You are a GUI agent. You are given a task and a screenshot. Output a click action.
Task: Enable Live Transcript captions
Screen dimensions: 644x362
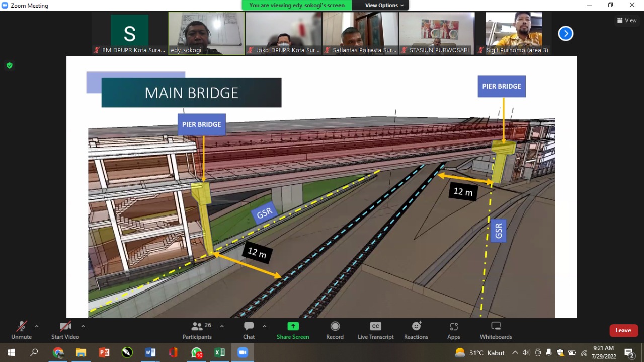click(x=375, y=330)
